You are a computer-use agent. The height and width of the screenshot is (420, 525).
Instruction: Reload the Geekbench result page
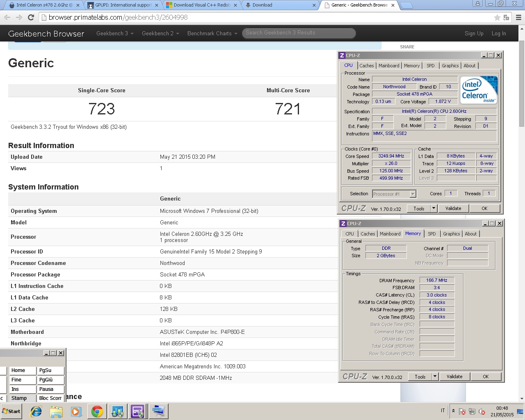[31, 17]
